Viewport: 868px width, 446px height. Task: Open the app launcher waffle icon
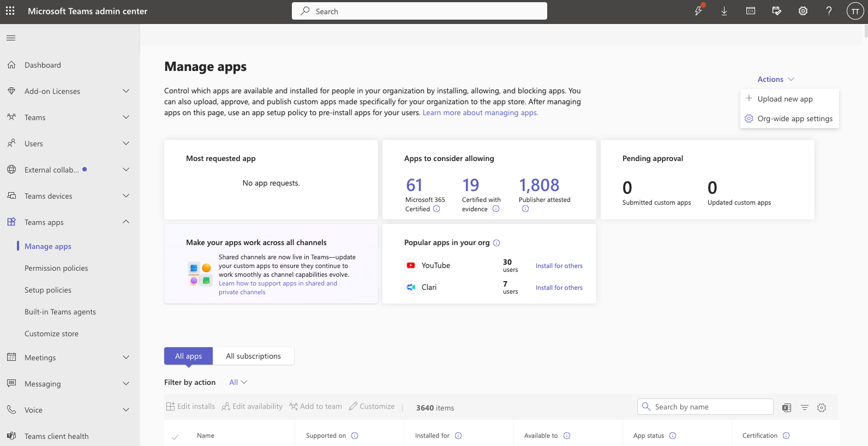(10, 11)
